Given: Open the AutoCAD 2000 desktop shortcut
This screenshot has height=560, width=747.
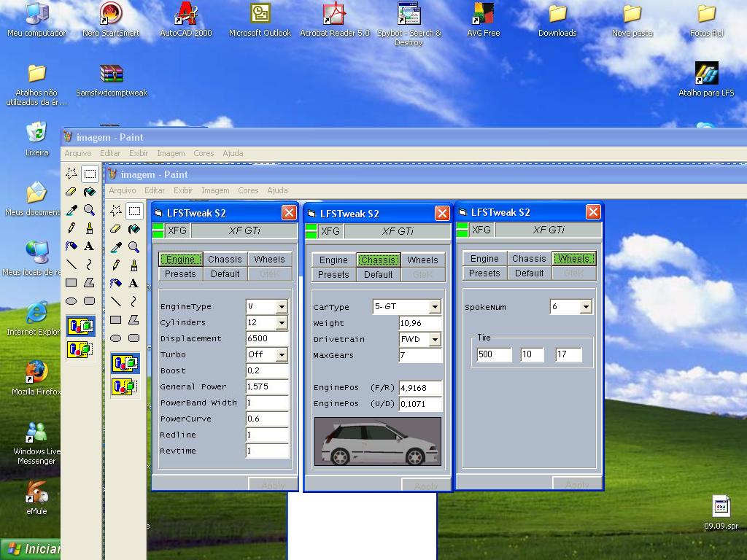Looking at the screenshot, I should (186, 20).
